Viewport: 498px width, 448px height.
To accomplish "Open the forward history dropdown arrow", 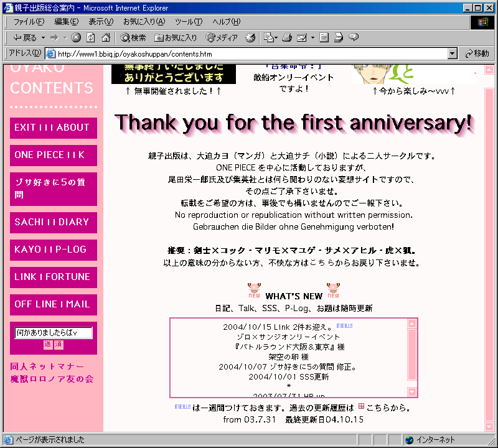I will click(x=65, y=38).
